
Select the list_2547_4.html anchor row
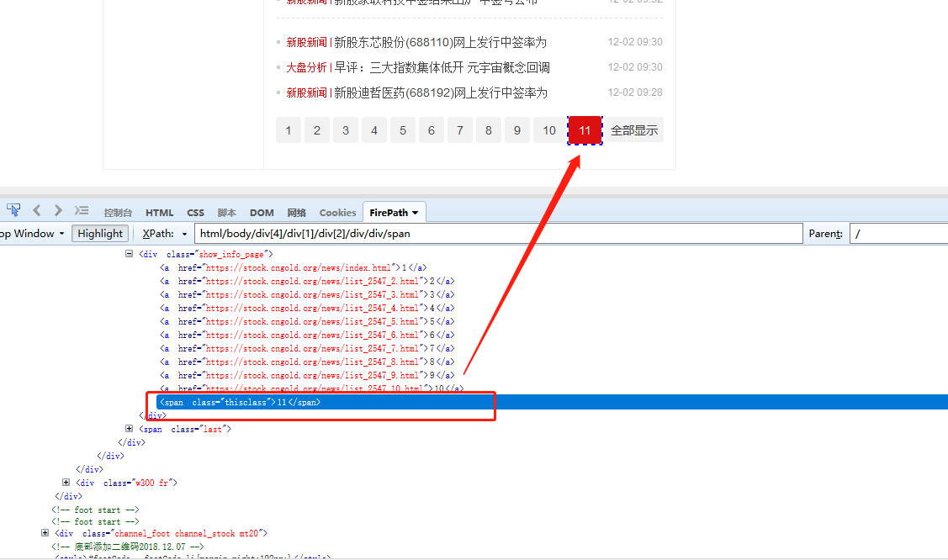[x=307, y=308]
